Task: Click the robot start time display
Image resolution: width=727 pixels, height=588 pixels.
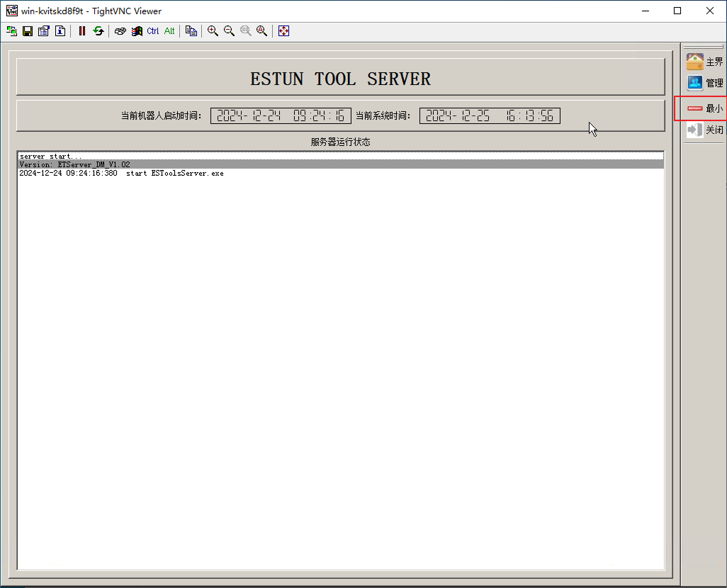Action: (281, 116)
